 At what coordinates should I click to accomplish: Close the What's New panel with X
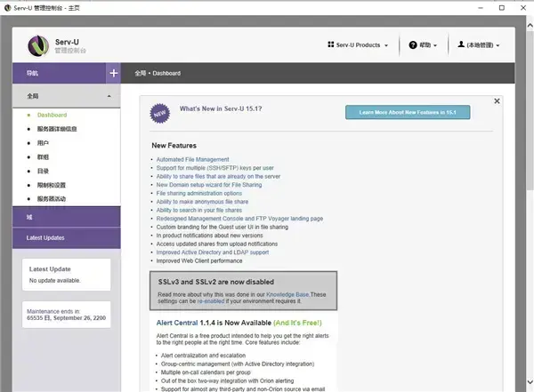[x=497, y=101]
